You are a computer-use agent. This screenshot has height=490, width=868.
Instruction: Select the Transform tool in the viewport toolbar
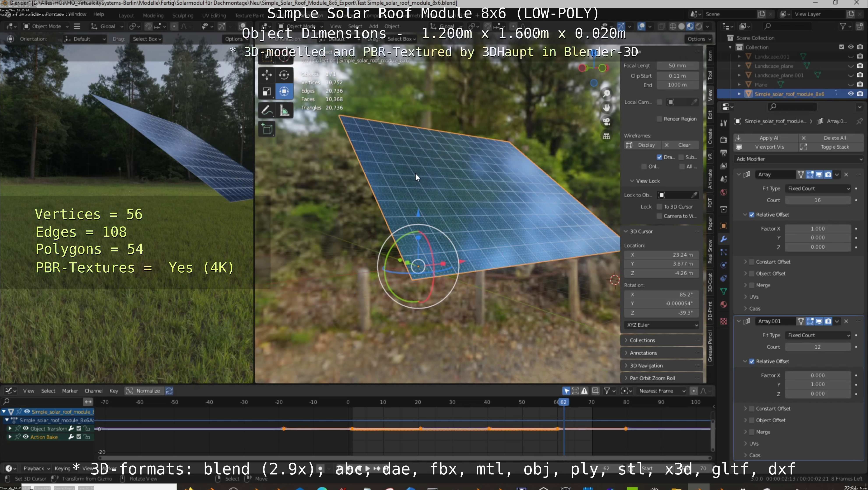point(284,91)
